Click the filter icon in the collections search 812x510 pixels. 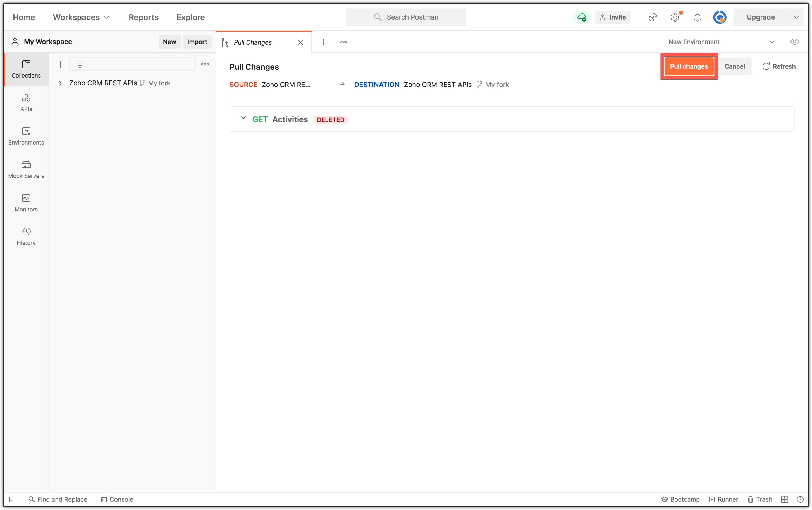80,64
